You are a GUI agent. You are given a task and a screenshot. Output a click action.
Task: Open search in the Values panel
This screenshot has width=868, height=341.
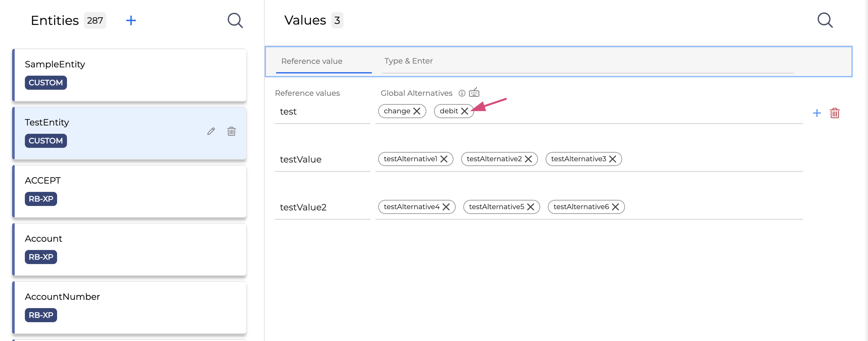coord(825,20)
